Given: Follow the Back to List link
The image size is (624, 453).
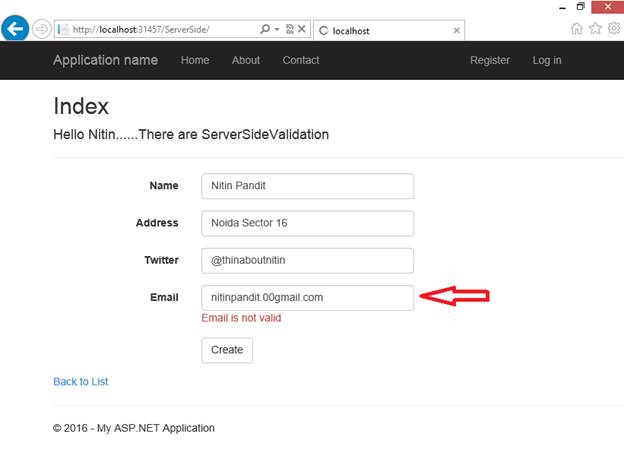Looking at the screenshot, I should (81, 381).
